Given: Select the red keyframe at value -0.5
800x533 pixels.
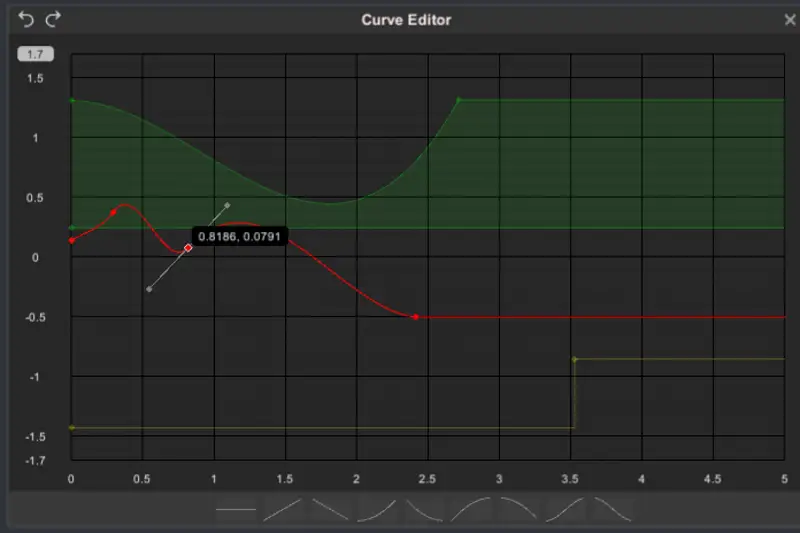Looking at the screenshot, I should [x=416, y=317].
